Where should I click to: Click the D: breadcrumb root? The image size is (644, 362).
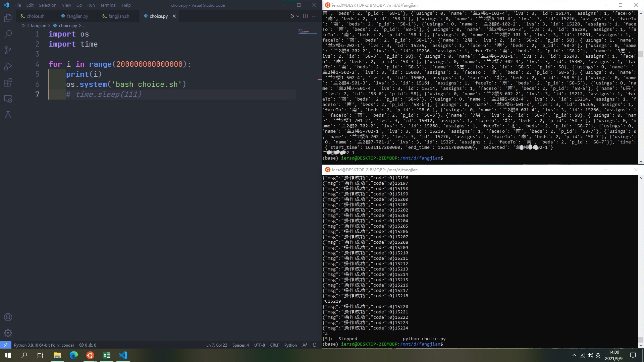tap(23, 25)
